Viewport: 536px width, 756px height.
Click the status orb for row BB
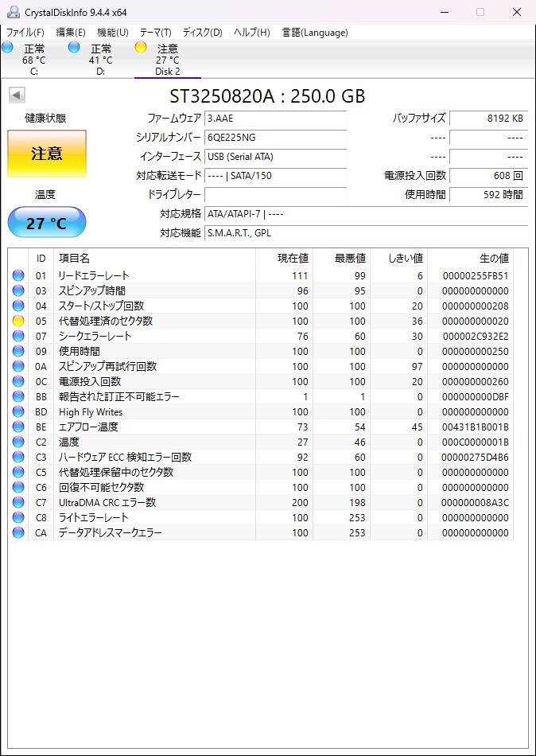(18, 397)
